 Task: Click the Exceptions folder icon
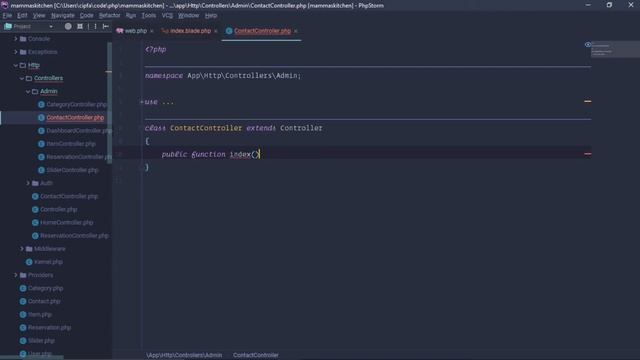[23, 52]
